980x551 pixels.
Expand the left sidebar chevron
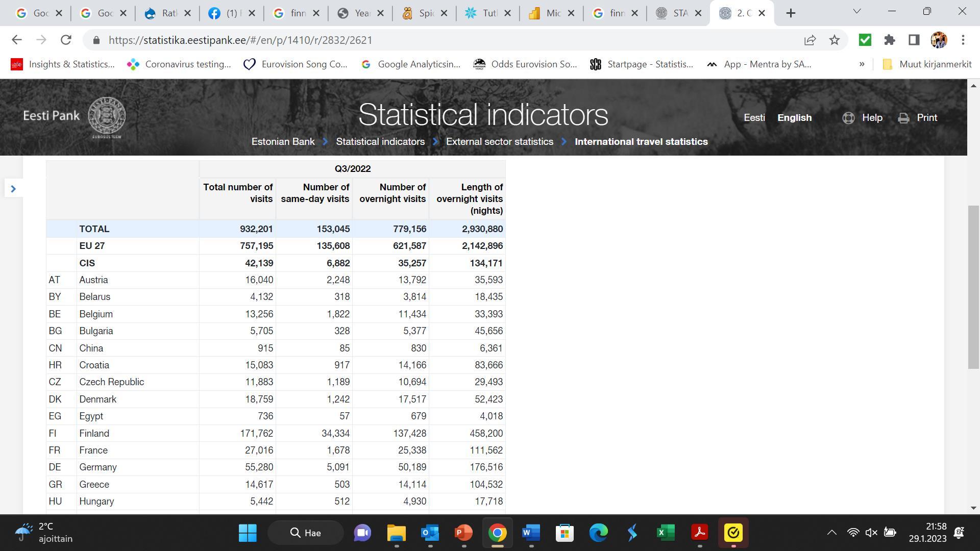tap(13, 189)
